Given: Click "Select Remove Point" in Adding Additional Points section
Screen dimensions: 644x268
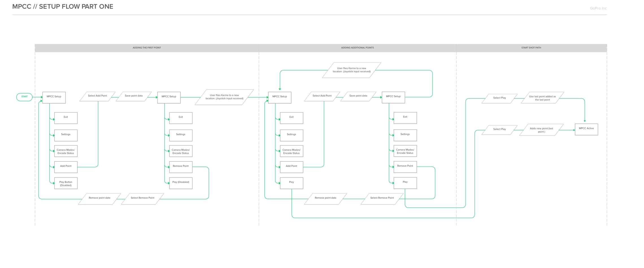Looking at the screenshot, I should tap(382, 199).
